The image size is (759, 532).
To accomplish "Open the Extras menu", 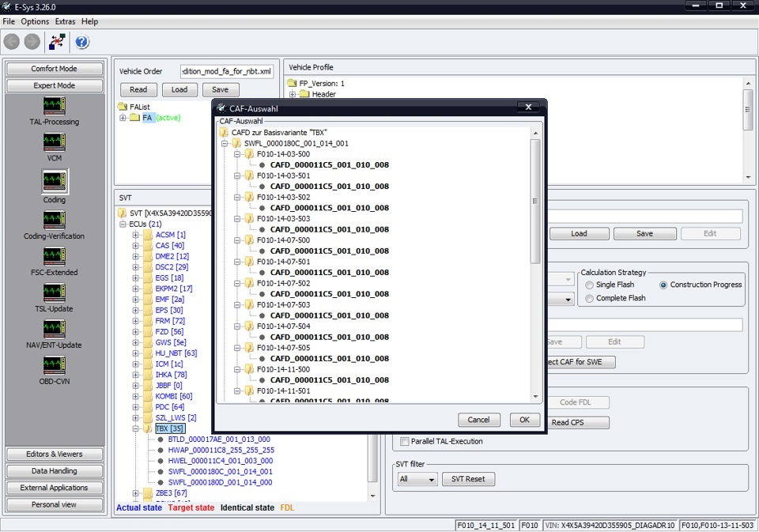I will (x=65, y=21).
